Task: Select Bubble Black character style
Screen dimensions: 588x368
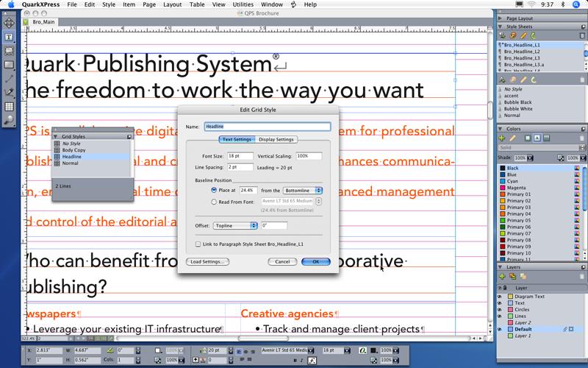Action: 518,102
